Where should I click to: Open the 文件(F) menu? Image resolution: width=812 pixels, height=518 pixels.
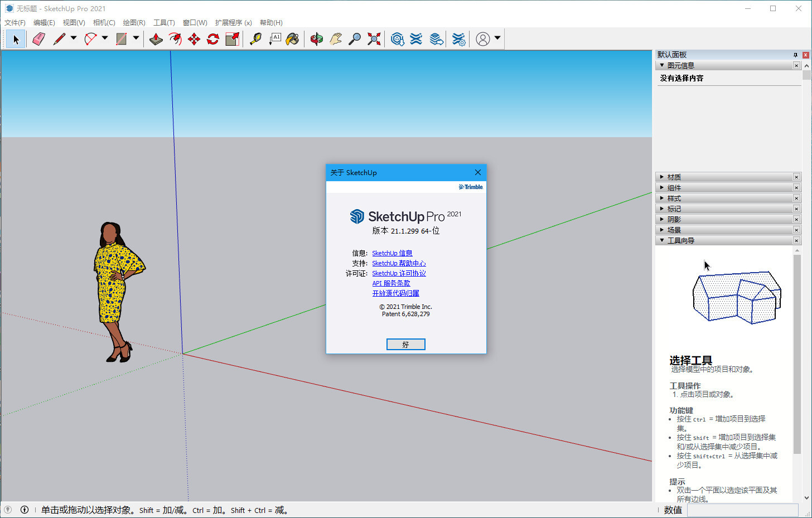coord(15,23)
